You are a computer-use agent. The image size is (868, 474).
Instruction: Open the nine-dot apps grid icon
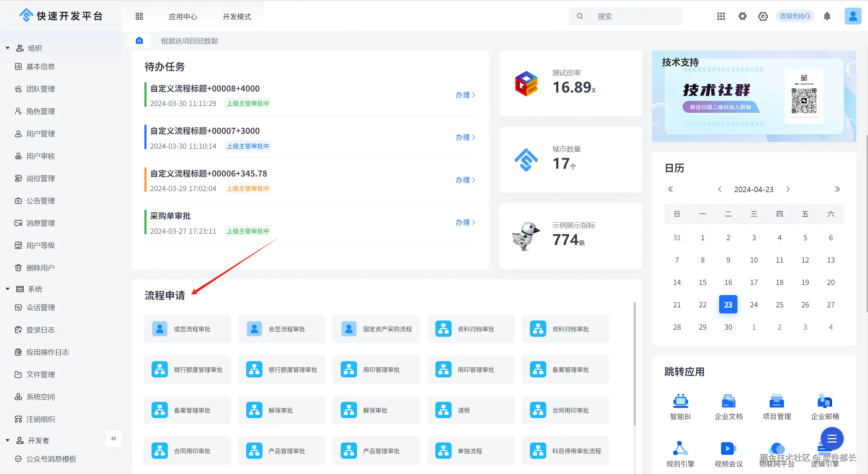[721, 16]
